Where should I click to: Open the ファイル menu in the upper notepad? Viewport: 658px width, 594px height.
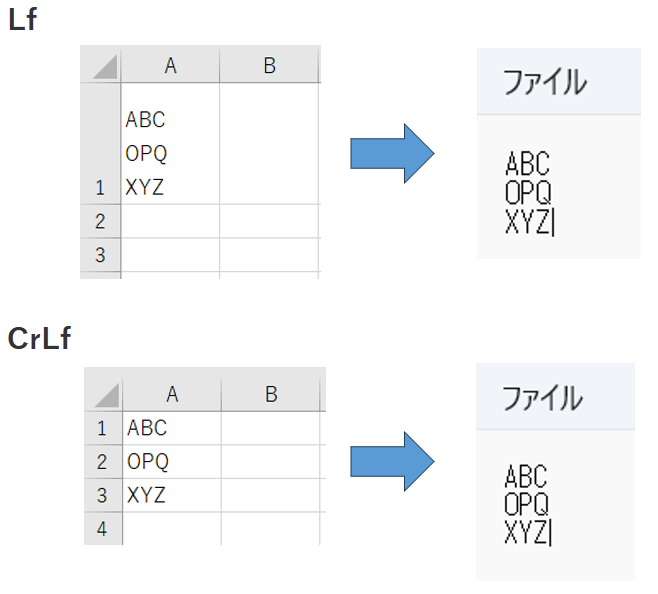point(544,82)
